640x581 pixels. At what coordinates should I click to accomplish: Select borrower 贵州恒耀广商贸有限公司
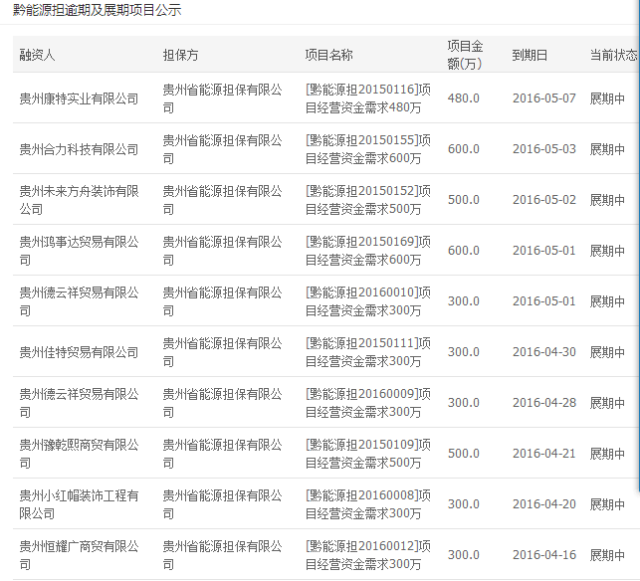click(79, 555)
